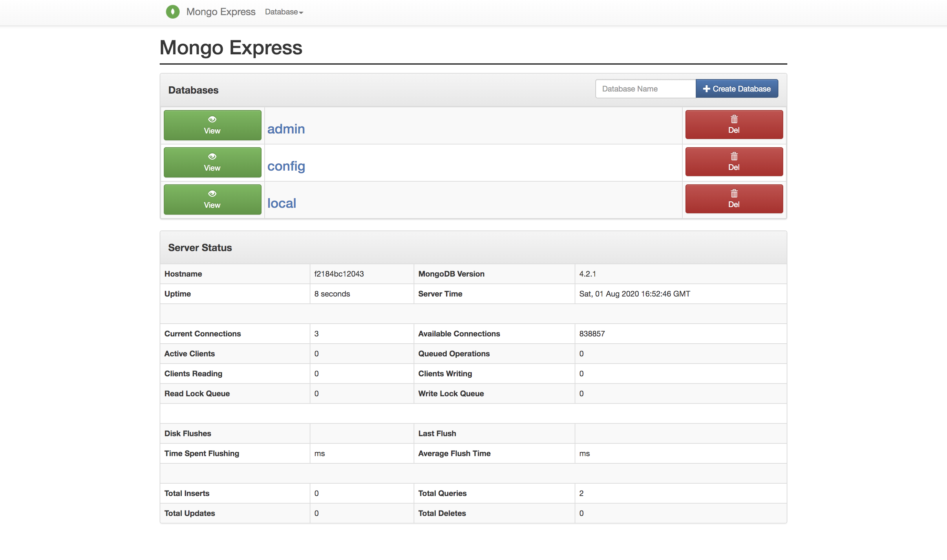Click the uptime value 8 seconds

332,294
